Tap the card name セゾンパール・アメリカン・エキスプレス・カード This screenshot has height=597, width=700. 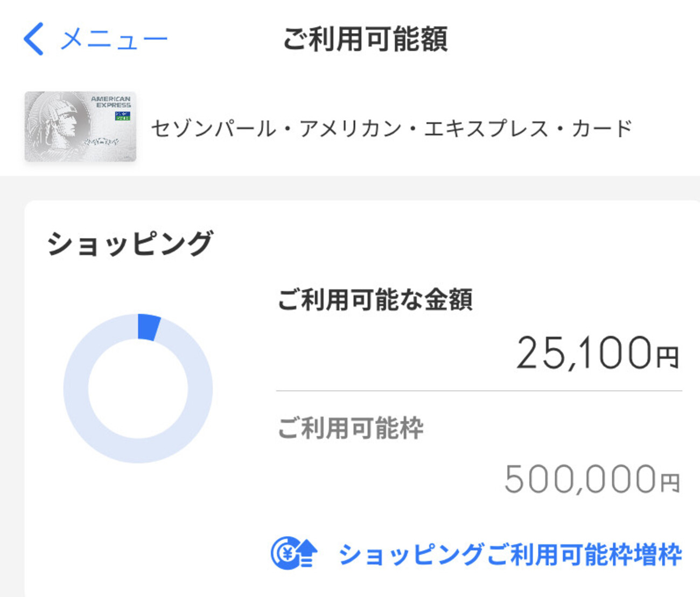(391, 129)
